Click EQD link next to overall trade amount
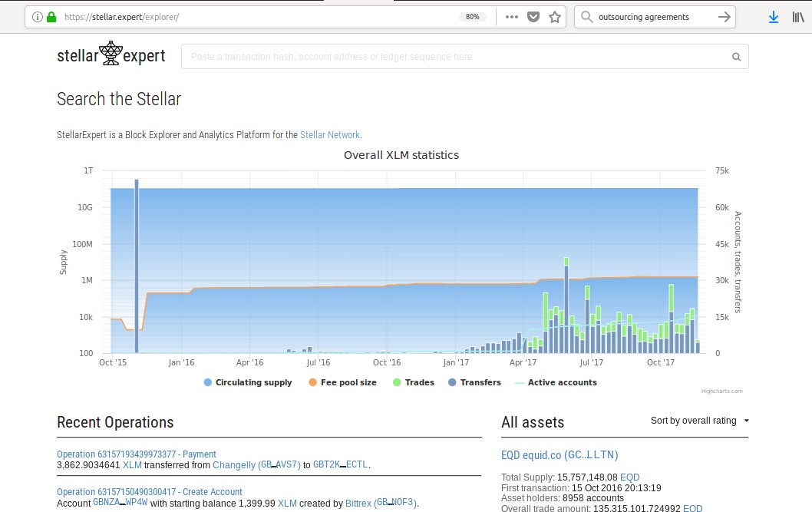This screenshot has width=812, height=512. tap(692, 508)
